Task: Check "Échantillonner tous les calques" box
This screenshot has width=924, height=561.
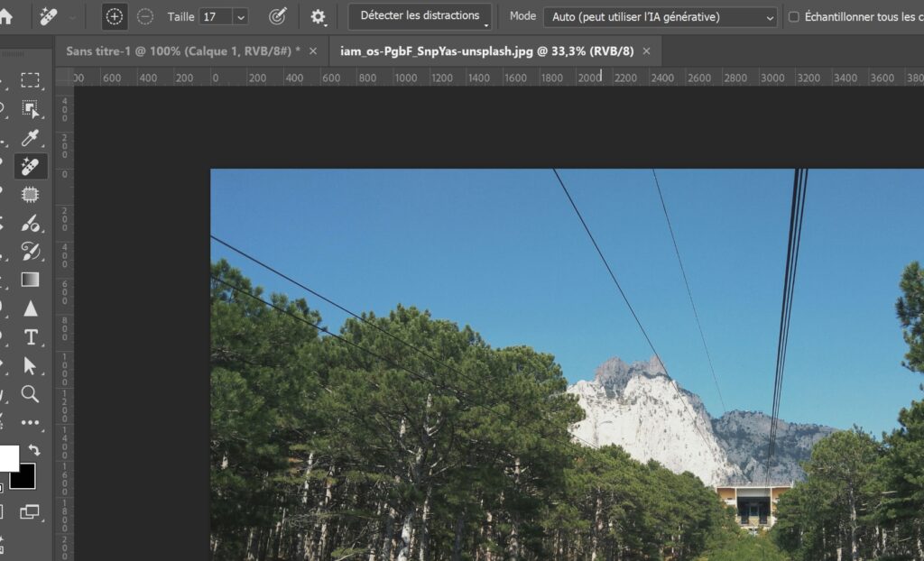Action: pos(794,16)
